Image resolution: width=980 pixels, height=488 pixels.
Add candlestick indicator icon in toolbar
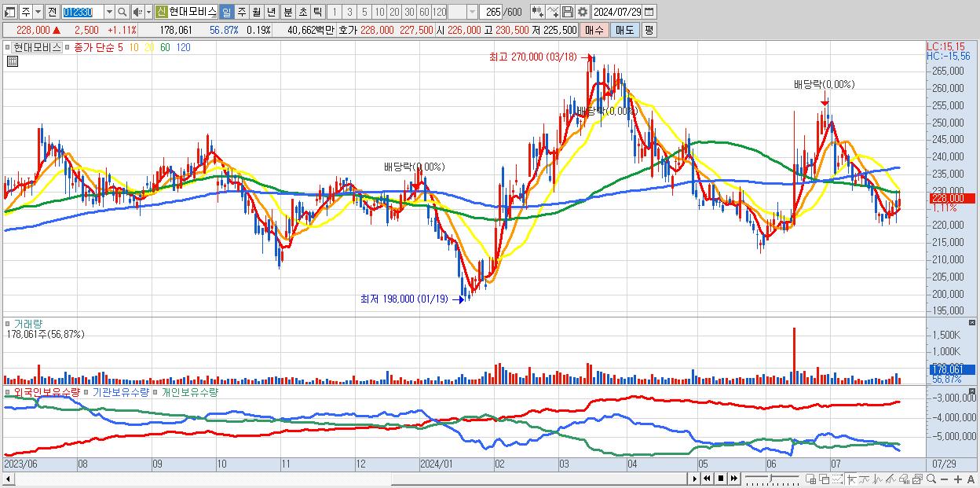(x=538, y=12)
